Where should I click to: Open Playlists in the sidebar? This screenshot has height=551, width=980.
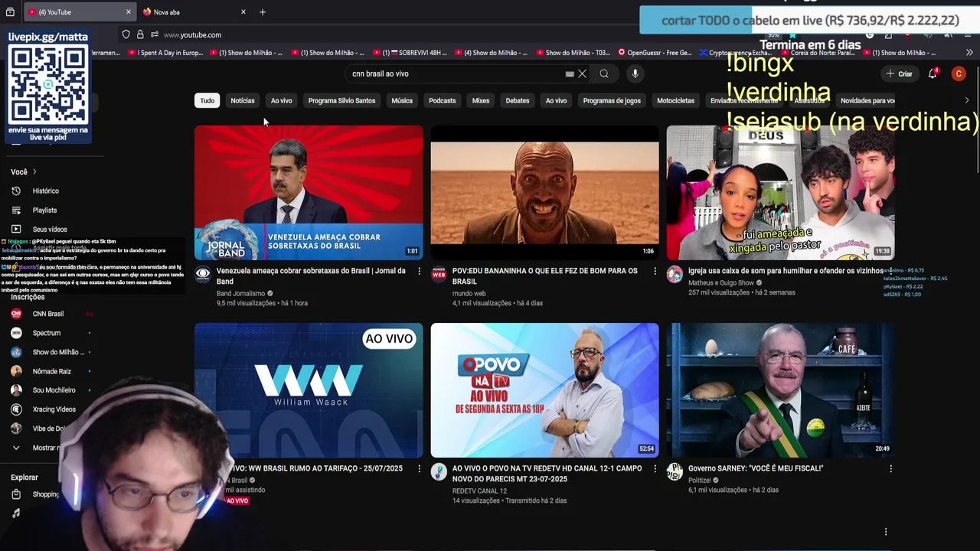pos(45,210)
